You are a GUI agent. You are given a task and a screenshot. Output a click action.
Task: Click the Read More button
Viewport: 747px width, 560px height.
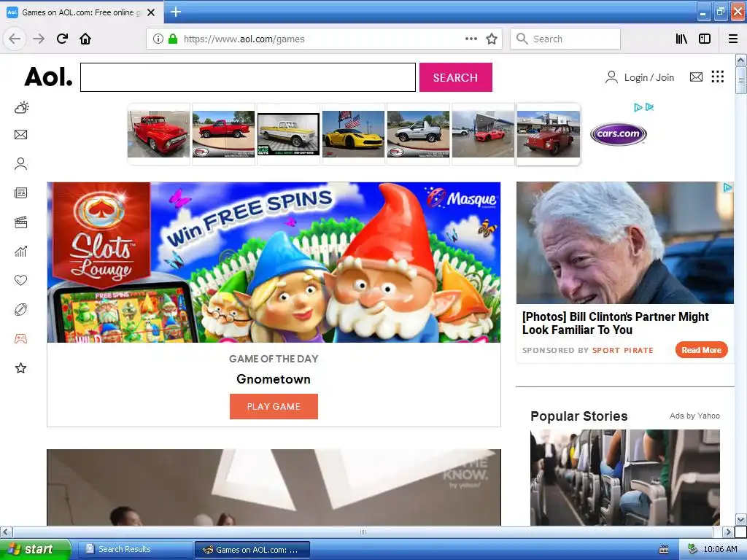(701, 350)
